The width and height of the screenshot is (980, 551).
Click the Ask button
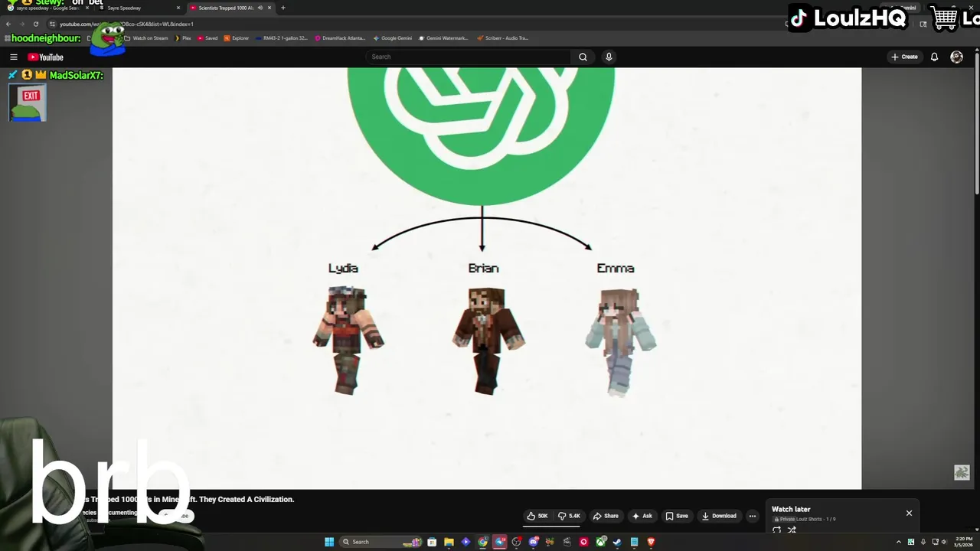[x=642, y=516]
